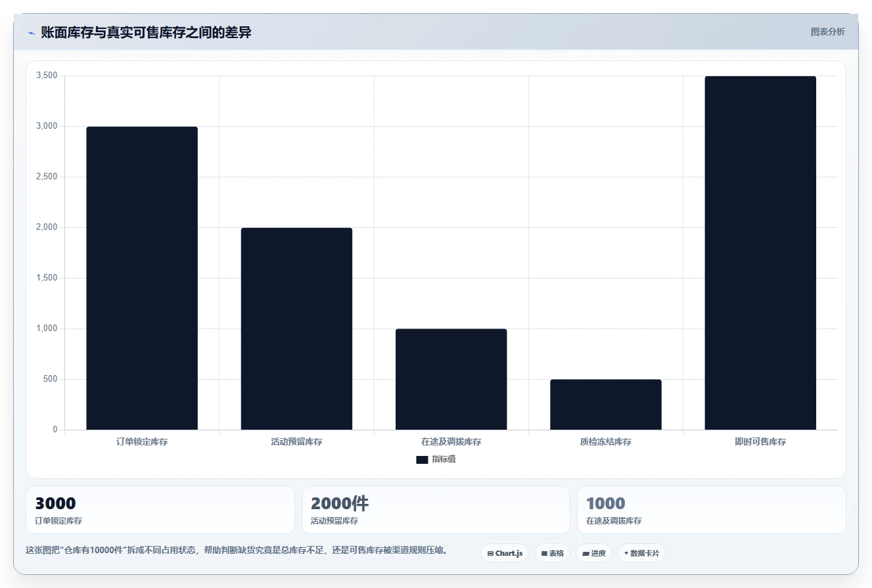The height and width of the screenshot is (588, 872).
Task: Toggle the 指标值 legend color box
Action: point(422,459)
